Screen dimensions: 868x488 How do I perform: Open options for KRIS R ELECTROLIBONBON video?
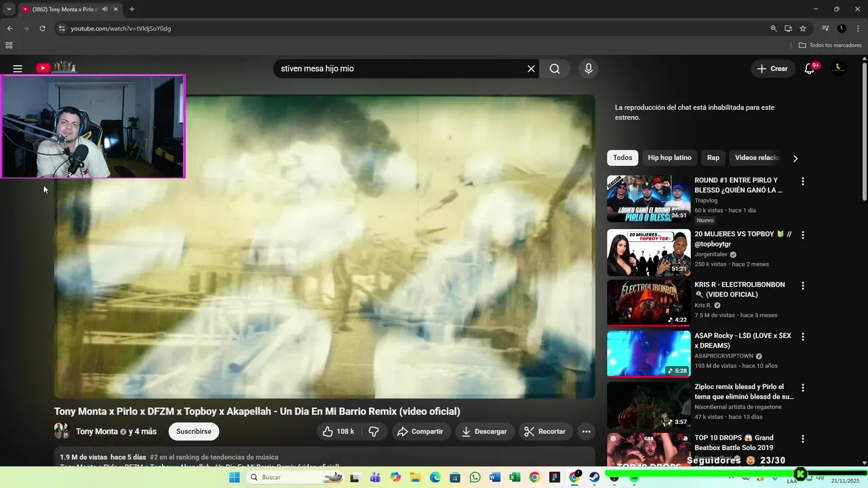803,286
